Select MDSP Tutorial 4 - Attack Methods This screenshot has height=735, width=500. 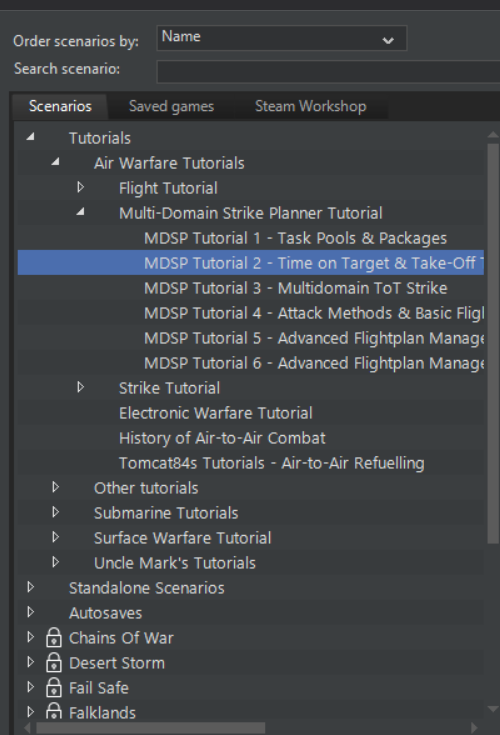pos(314,313)
